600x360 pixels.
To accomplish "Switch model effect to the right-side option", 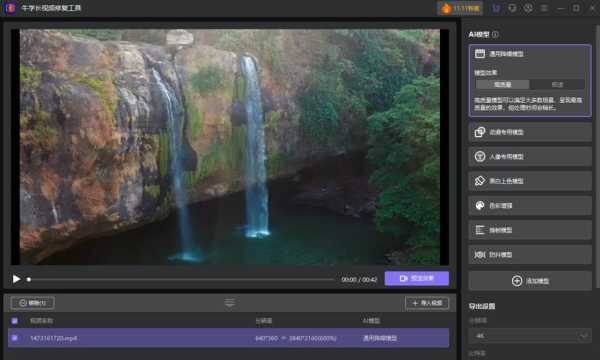I will click(x=557, y=85).
